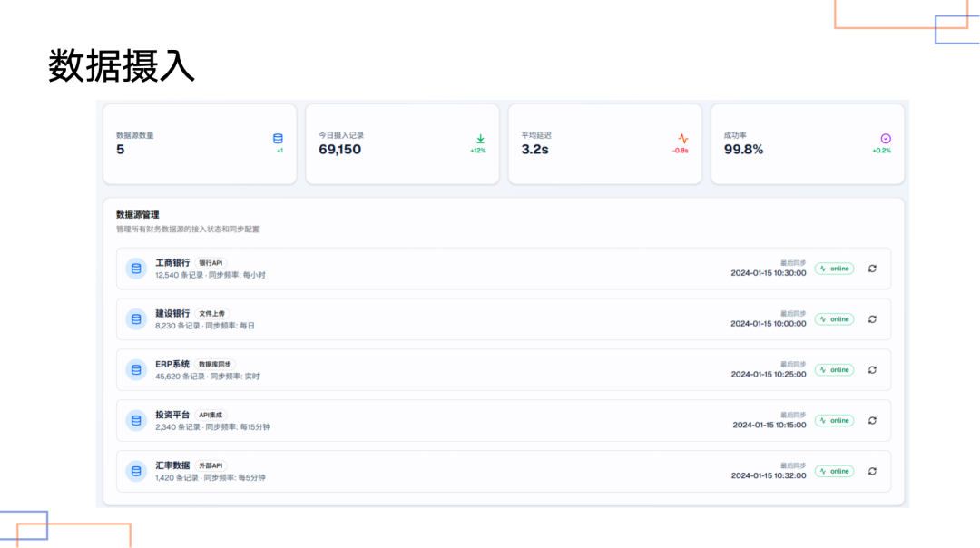
Task: Click the 数据源管理 section heading
Action: click(x=138, y=215)
